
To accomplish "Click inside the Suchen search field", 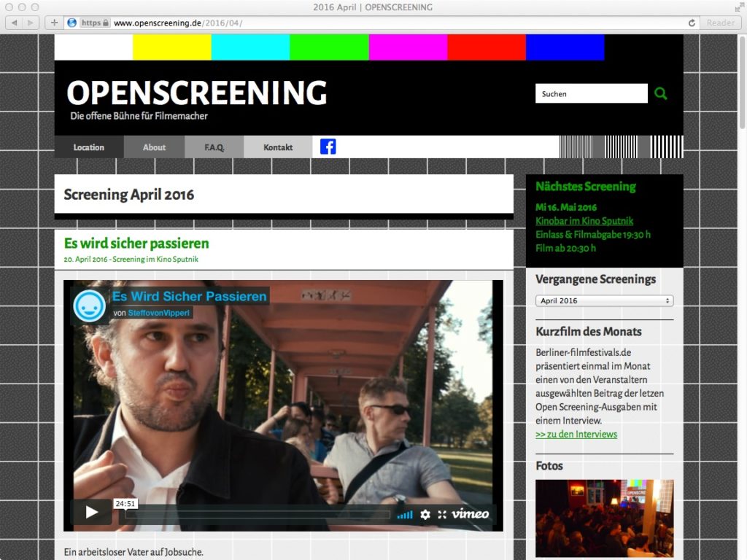I will pyautogui.click(x=591, y=93).
